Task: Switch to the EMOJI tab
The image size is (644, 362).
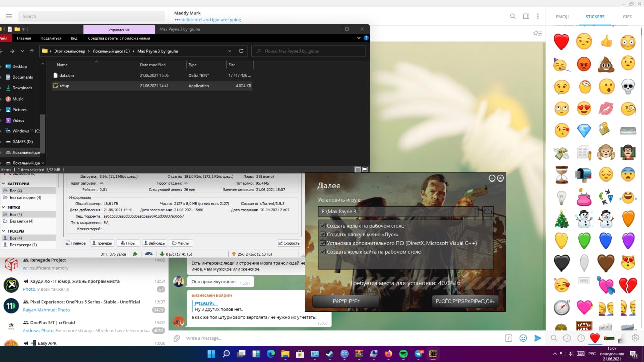Action: [562, 17]
